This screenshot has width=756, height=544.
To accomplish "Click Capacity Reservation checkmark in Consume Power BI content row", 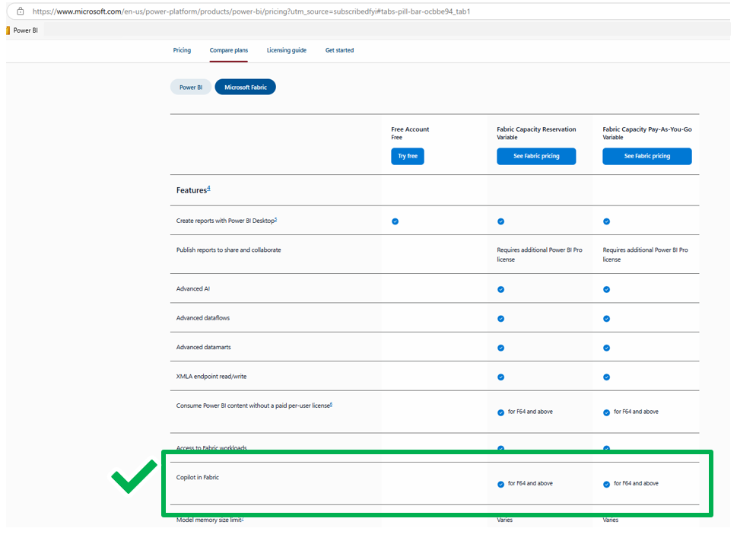I will [x=501, y=413].
